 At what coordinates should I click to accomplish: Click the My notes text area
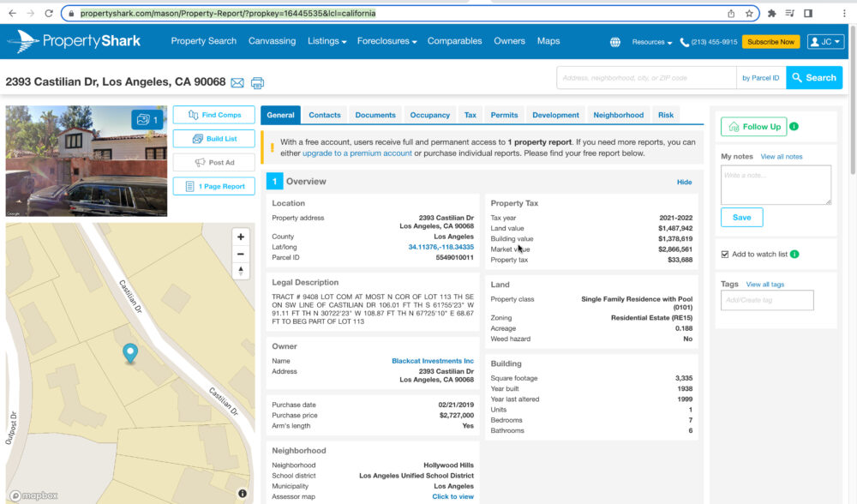coord(776,184)
